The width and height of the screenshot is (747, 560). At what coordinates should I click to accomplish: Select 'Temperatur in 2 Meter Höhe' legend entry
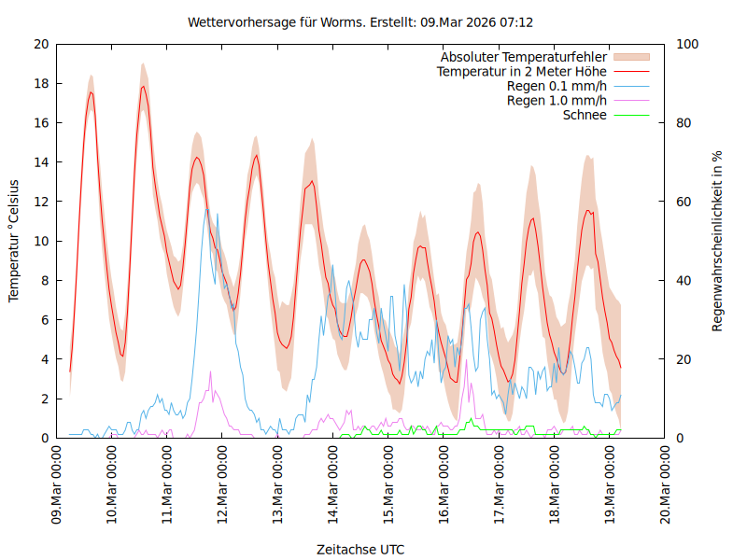point(522,71)
